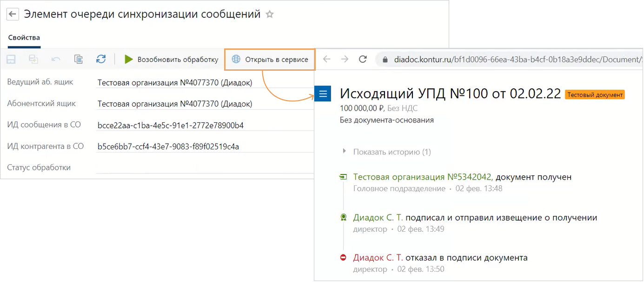Switch to the 'Свойства' tab

pyautogui.click(x=23, y=37)
